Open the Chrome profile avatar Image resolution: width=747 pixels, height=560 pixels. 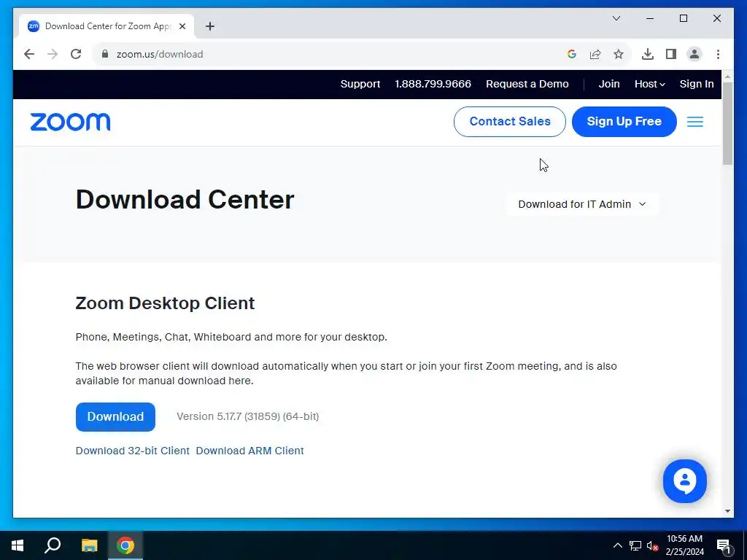tap(694, 54)
